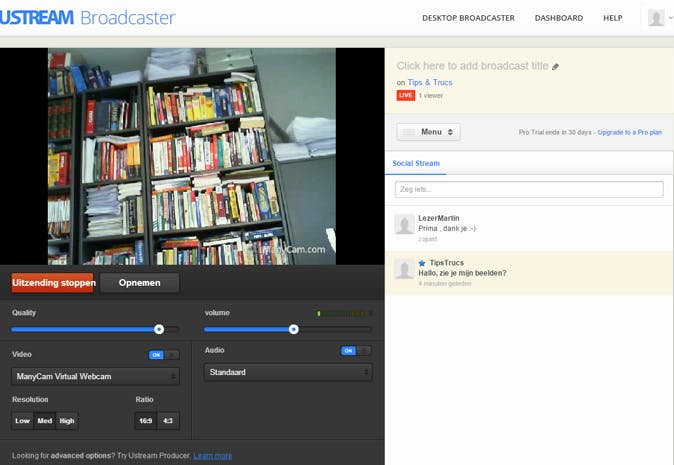Image resolution: width=674 pixels, height=465 pixels.
Task: Switch to the Social Stream tab
Action: click(x=416, y=163)
